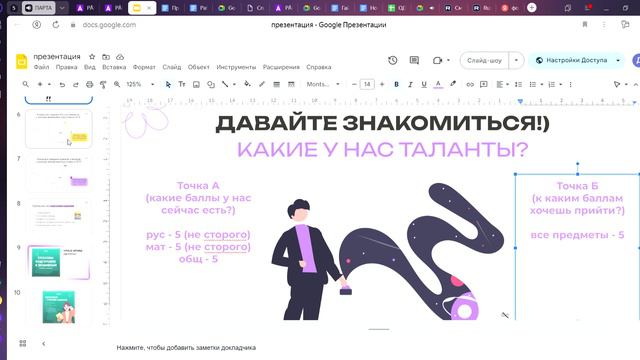Hide the menus with the chevron
640x360 pixels.
[x=636, y=84]
